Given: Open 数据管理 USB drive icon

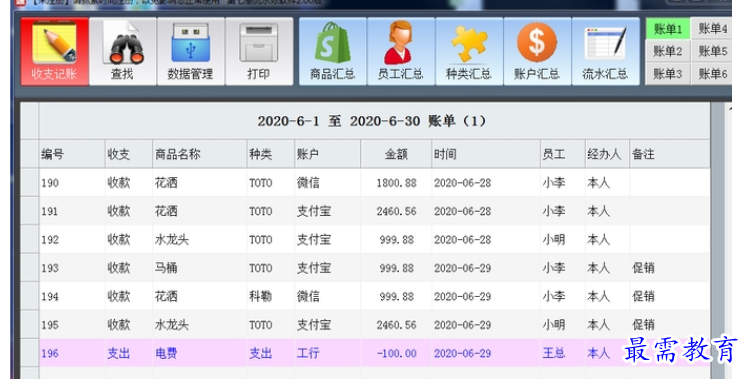Looking at the screenshot, I should [190, 51].
